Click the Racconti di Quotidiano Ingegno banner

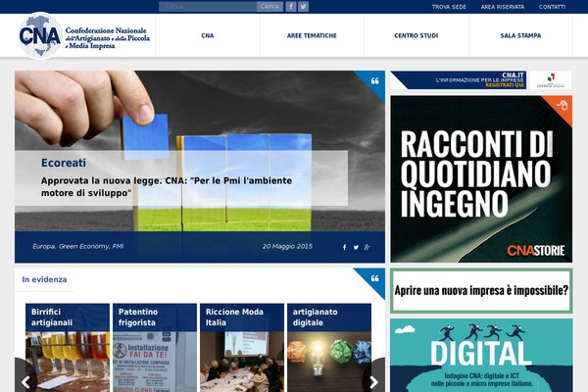point(480,178)
